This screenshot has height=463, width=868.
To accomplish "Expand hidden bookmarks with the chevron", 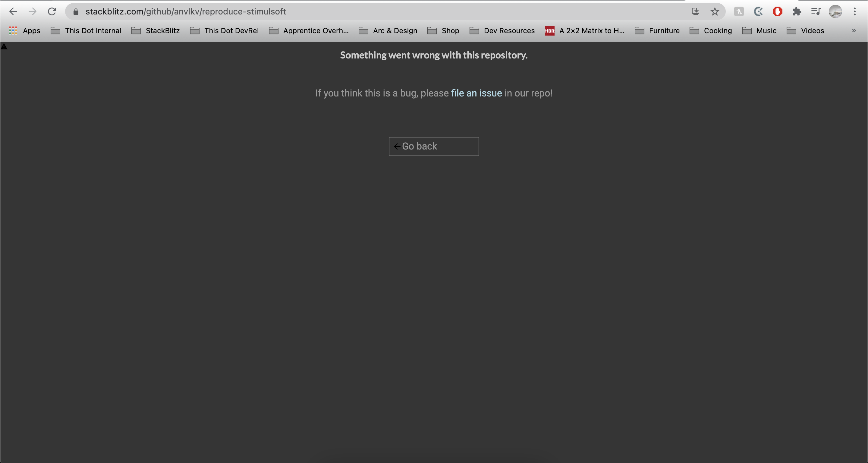I will [x=854, y=31].
